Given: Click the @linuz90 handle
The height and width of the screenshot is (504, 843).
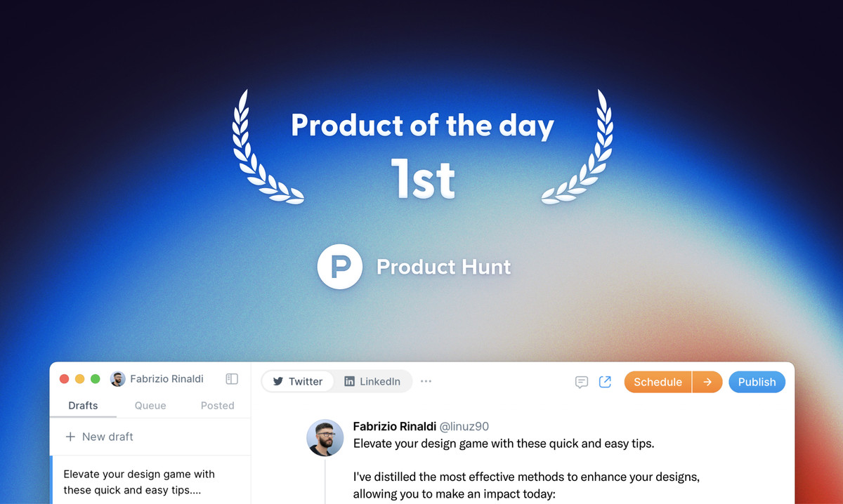Looking at the screenshot, I should 464,427.
